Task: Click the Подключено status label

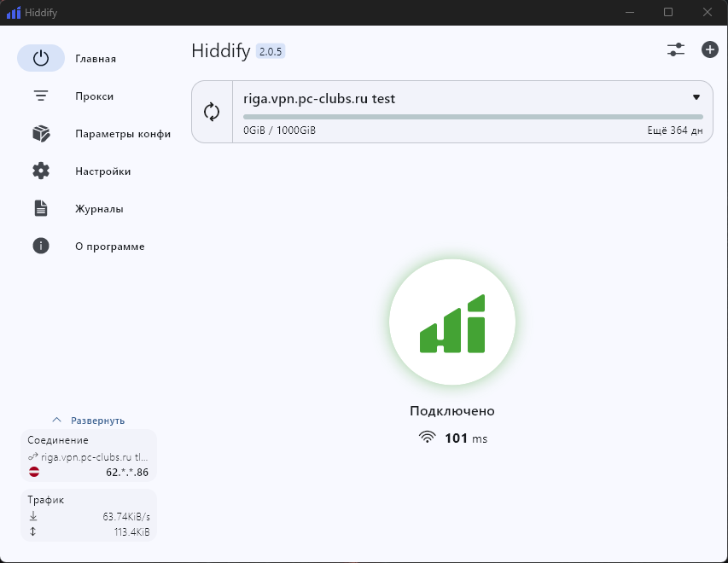Action: (x=452, y=411)
